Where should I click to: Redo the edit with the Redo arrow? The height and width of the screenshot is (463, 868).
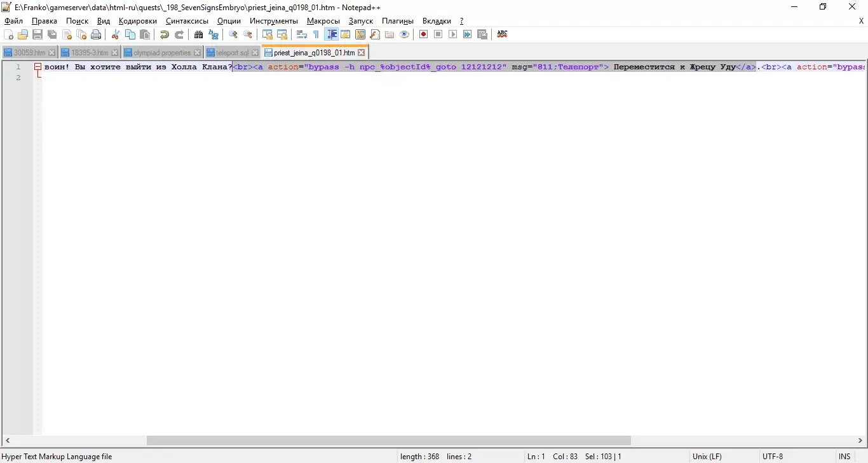pos(179,34)
